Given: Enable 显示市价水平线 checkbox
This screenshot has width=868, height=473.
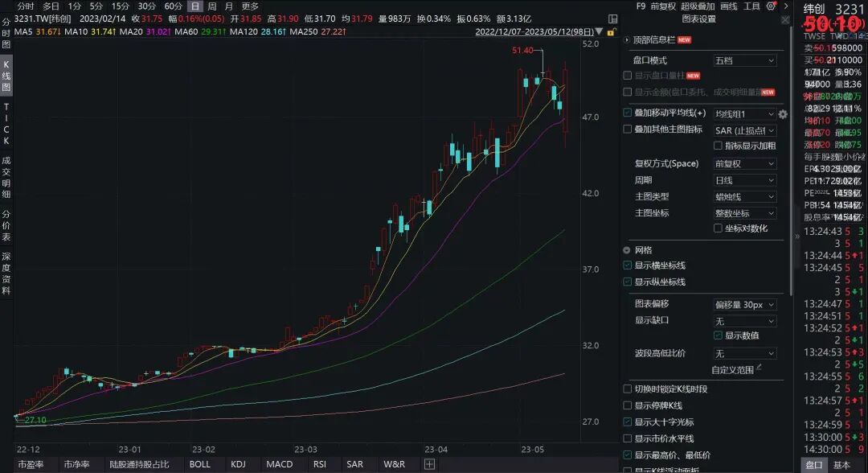Looking at the screenshot, I should click(x=627, y=438).
